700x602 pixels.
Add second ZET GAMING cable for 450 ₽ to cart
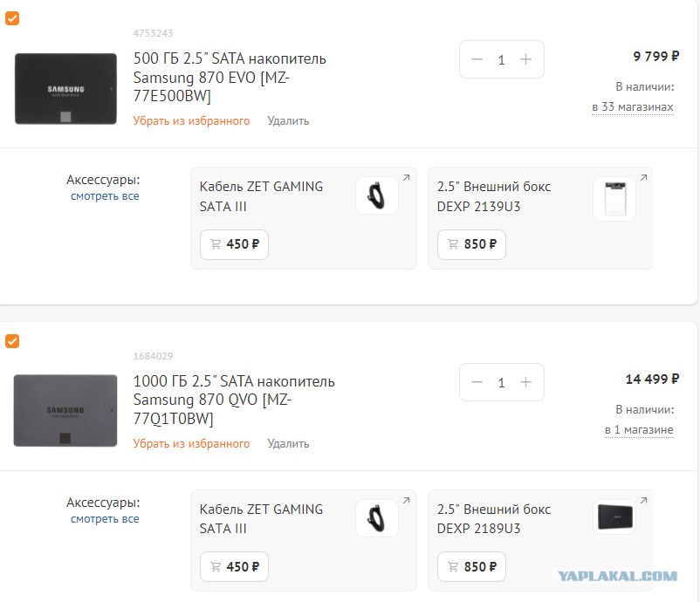point(235,567)
